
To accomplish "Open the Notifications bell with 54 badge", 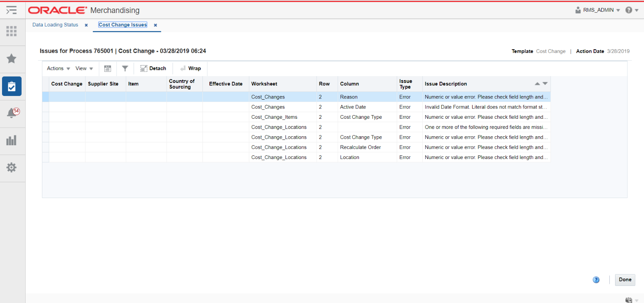I will [13, 113].
